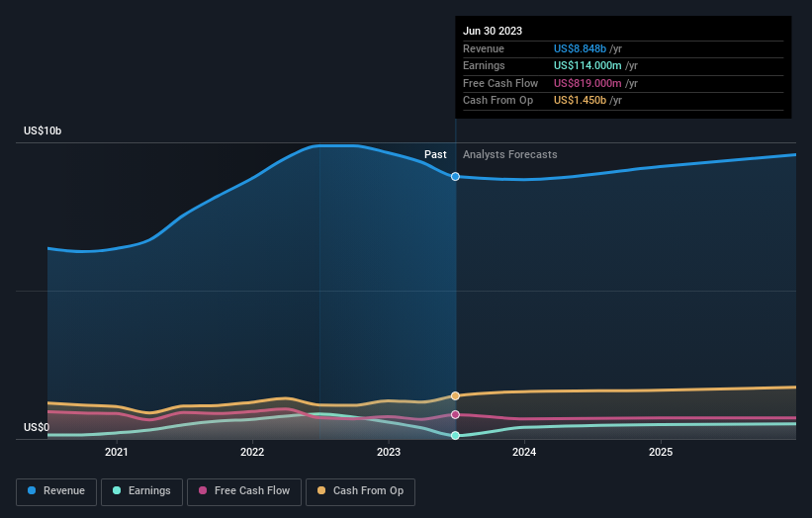Click the 2025 x-axis label
The width and height of the screenshot is (812, 518).
click(x=661, y=452)
